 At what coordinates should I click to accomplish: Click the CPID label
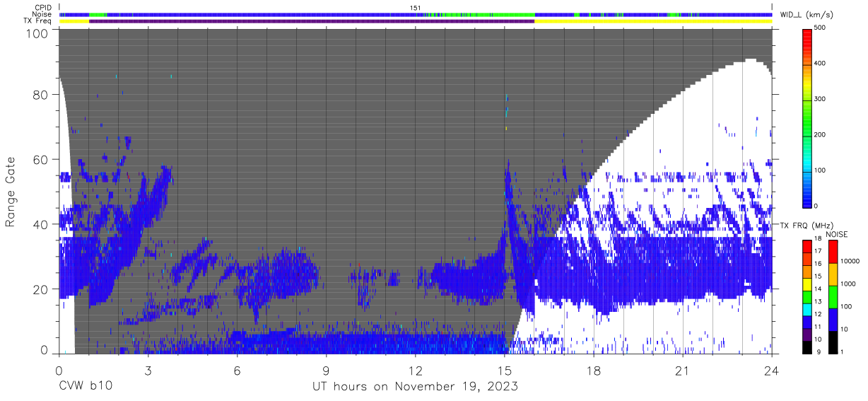42,8
